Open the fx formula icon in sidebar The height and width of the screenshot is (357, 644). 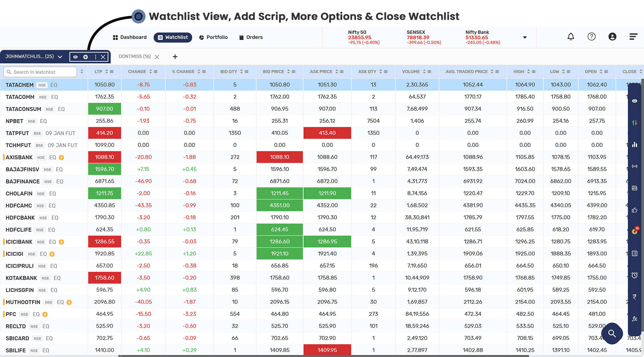coord(634,318)
